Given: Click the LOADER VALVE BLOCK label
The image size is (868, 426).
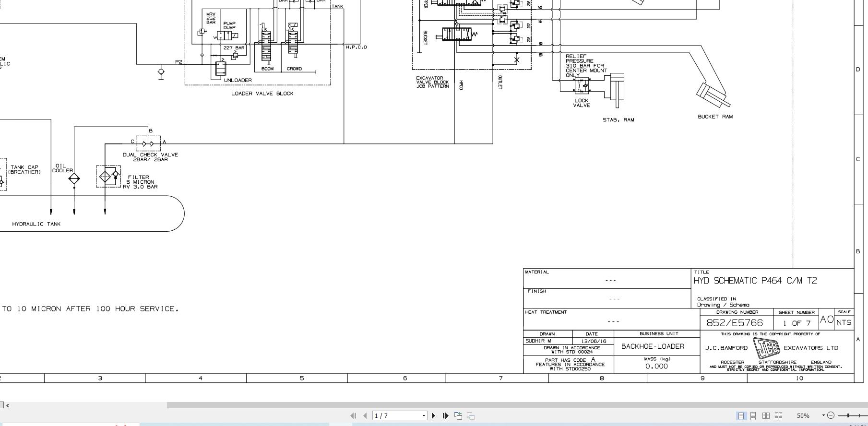Looking at the screenshot, I should 262,94.
